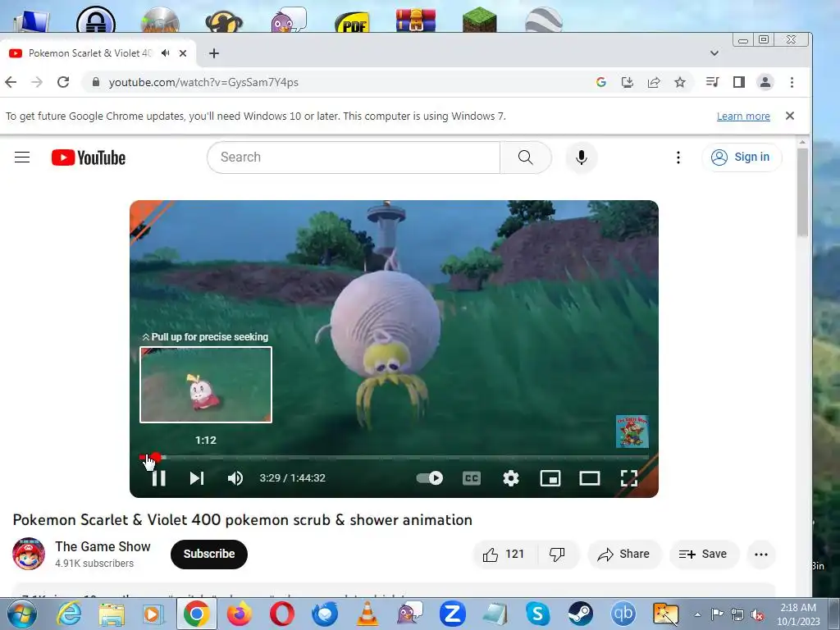Go back in Chrome
Screen dimensions: 840x630
[x=11, y=82]
